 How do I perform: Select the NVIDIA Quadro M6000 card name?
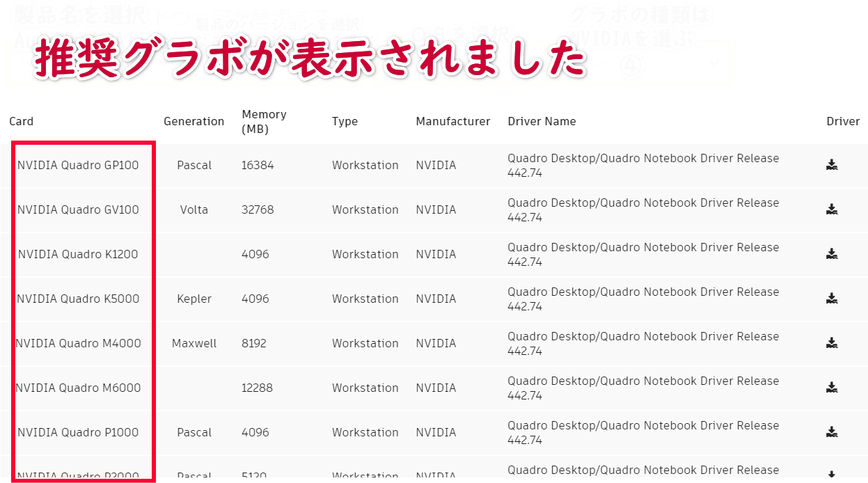point(78,388)
